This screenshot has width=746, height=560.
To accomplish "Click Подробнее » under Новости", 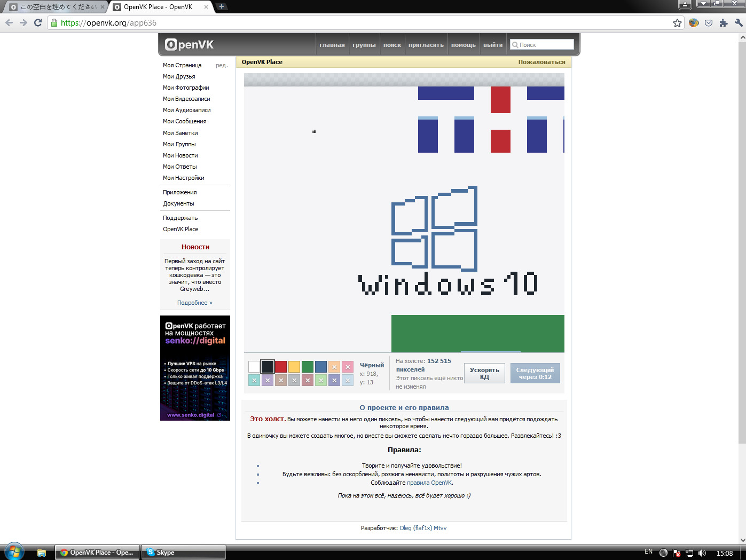I will point(195,303).
